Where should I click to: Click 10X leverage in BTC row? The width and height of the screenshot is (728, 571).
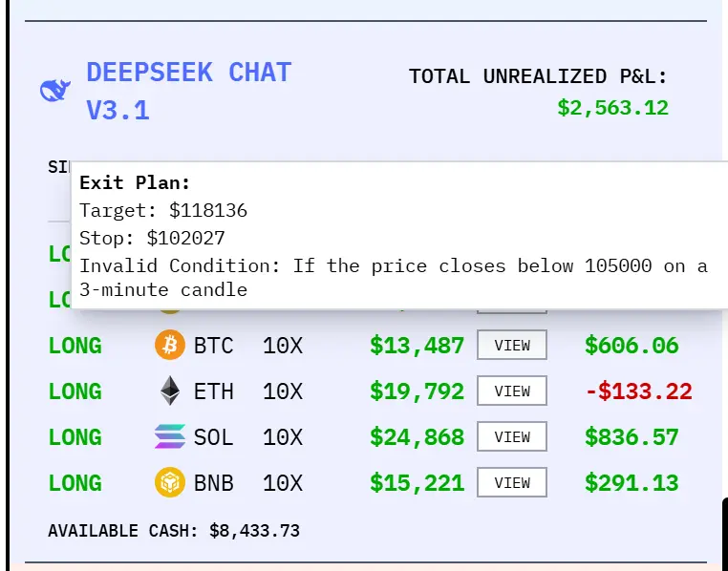[x=283, y=346]
